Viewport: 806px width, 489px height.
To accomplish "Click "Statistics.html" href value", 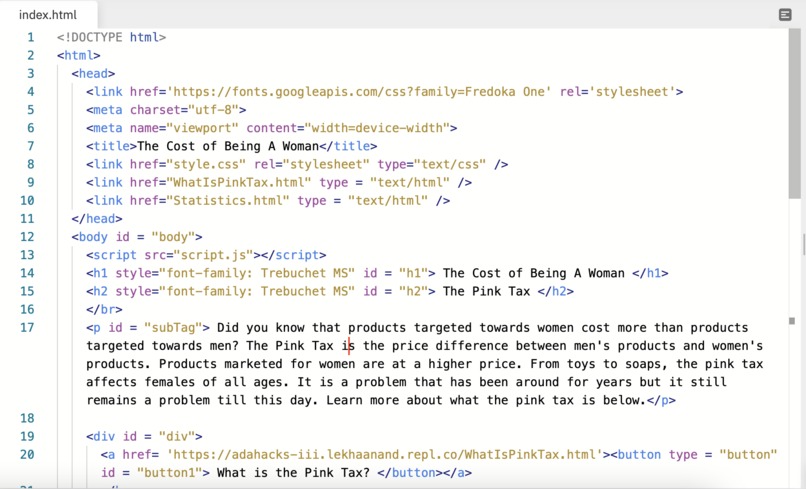I will tap(228, 201).
